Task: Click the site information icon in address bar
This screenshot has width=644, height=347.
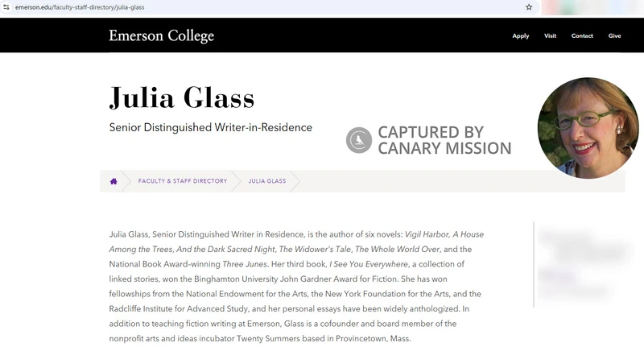Action: (6, 7)
